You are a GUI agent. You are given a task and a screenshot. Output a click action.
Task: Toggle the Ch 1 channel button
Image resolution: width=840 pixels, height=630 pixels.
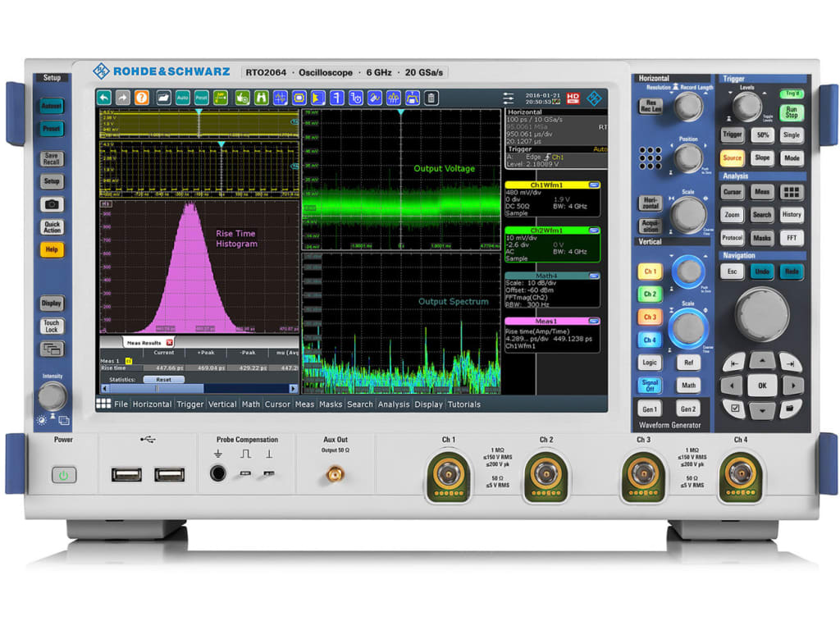point(650,272)
